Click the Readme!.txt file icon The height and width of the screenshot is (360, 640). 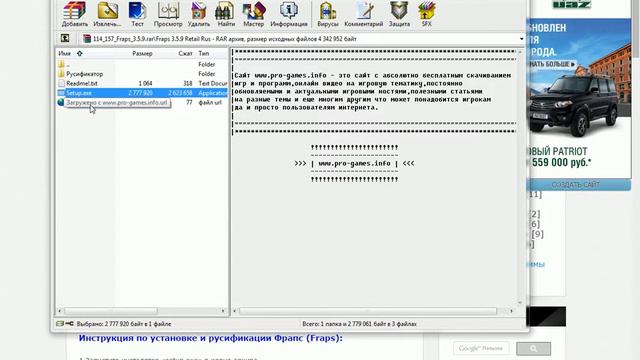click(61, 83)
